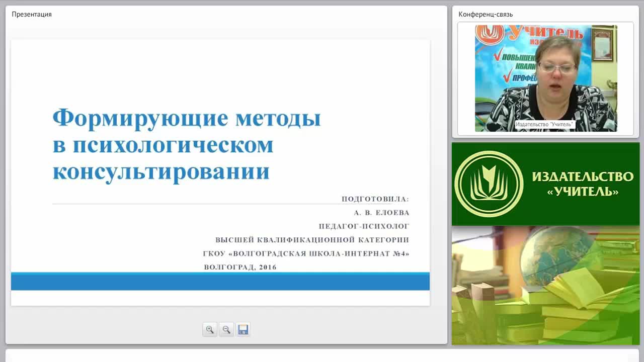Screen dimensions: 644x362
Task: Click the text ПЕДАГОГ-ПСИХОЛОГ
Action: tap(364, 226)
